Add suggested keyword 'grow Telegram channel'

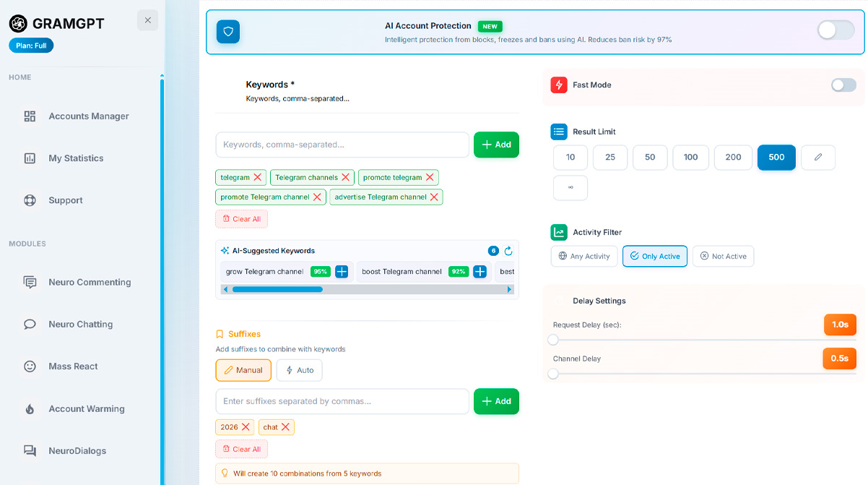tap(342, 272)
